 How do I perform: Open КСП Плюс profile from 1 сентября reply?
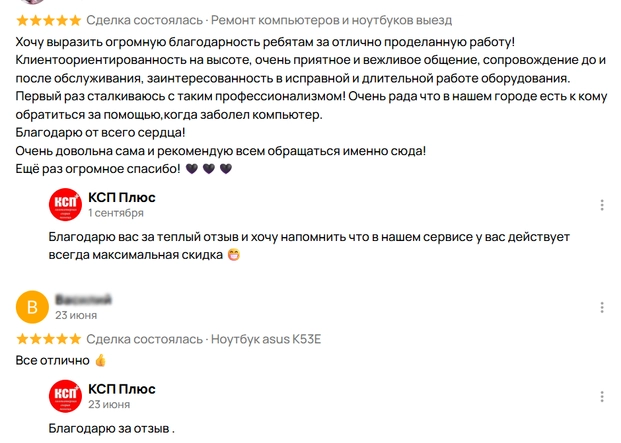121,197
